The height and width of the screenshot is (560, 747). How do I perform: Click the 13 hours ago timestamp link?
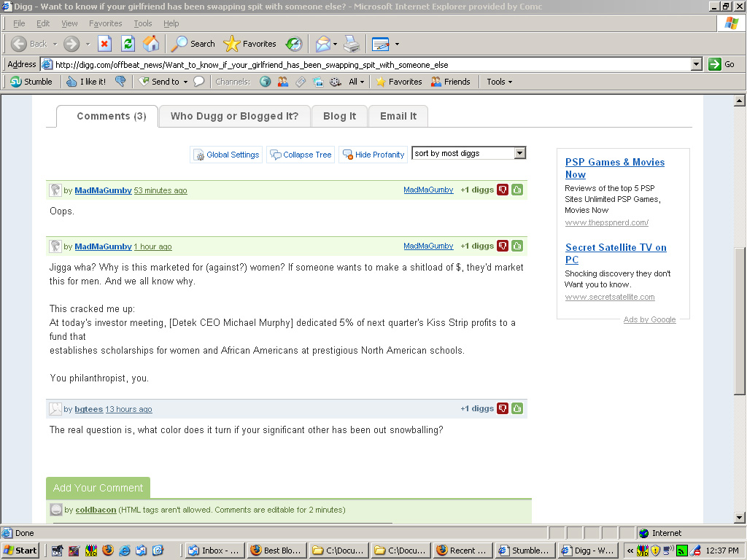(x=128, y=409)
